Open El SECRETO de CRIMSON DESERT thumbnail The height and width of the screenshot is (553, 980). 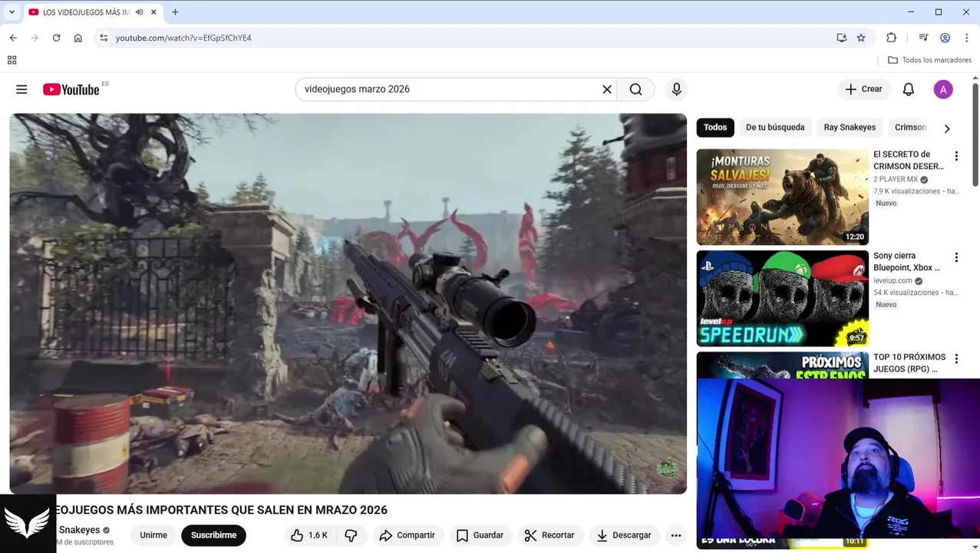pyautogui.click(x=782, y=197)
